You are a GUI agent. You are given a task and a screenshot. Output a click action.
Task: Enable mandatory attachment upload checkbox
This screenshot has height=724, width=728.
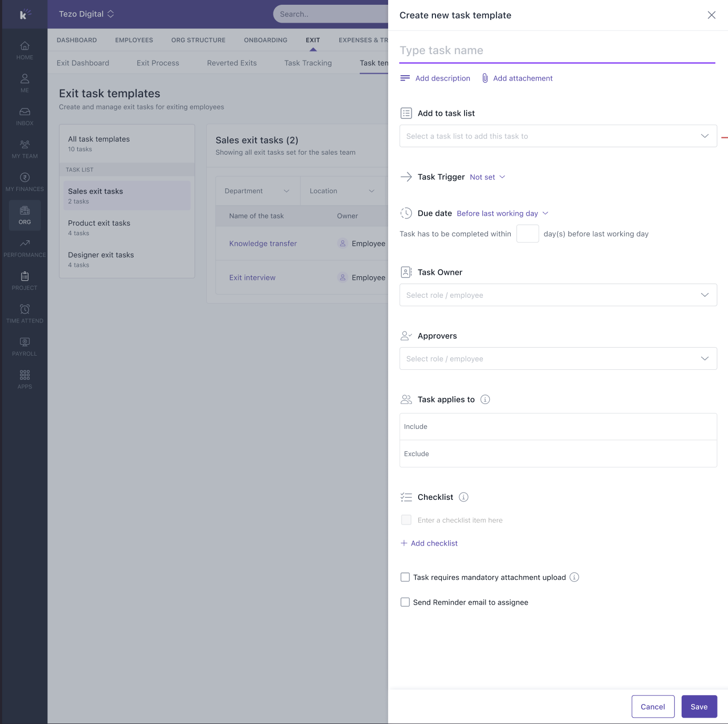click(x=405, y=577)
